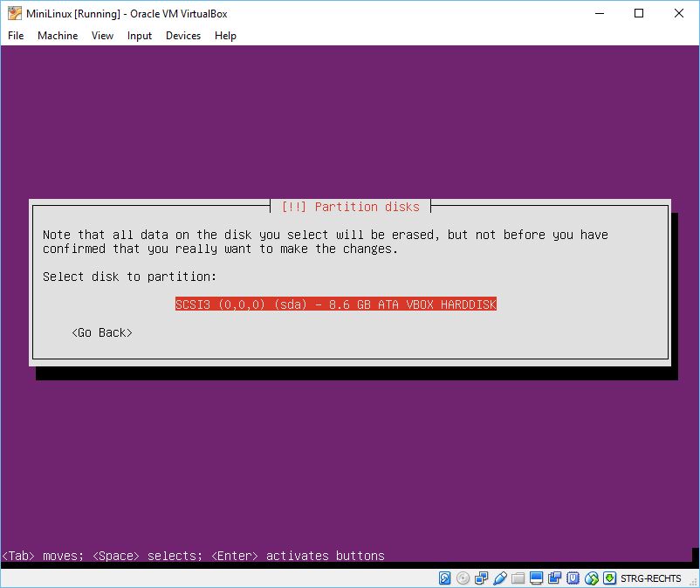700x588 pixels.
Task: Open the shared folders status icon
Action: pos(518,578)
